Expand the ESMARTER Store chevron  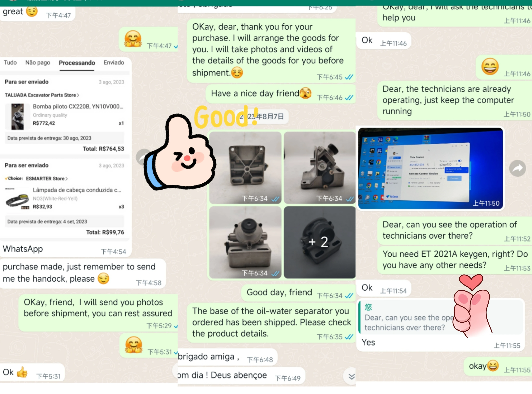[67, 179]
